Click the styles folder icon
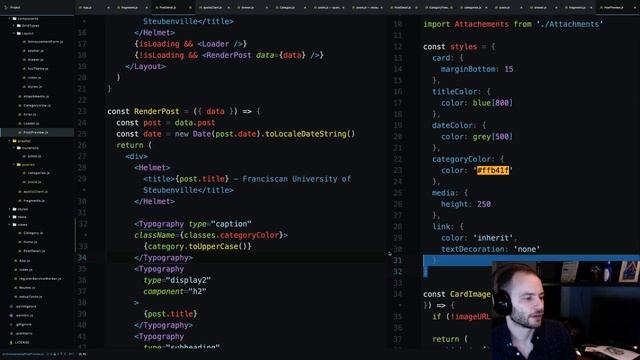640x360 pixels. 14,209
